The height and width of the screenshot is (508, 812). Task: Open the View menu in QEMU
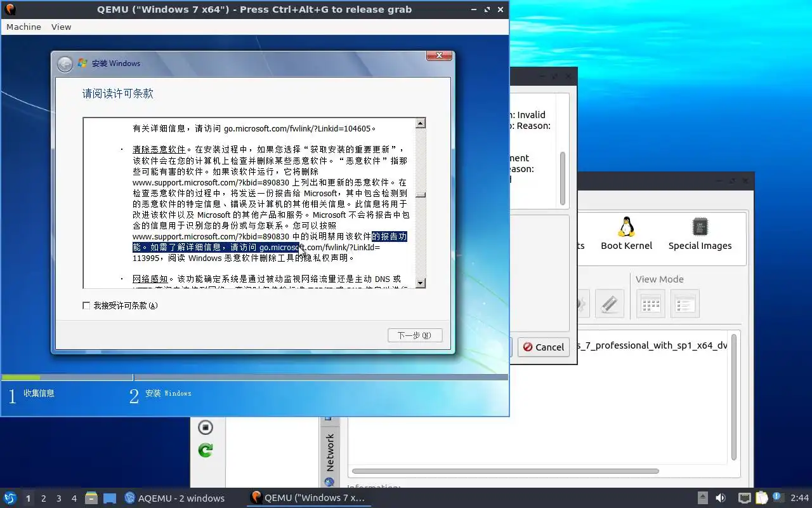tap(62, 27)
